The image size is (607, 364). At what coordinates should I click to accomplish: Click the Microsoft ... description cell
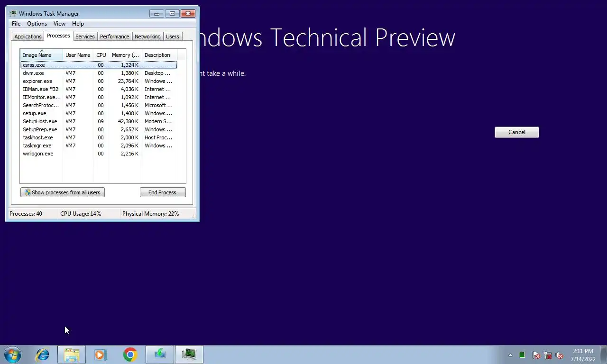(158, 105)
